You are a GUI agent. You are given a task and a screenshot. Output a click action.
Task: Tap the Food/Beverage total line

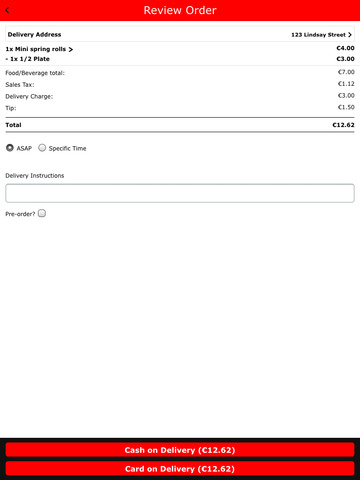click(180, 72)
